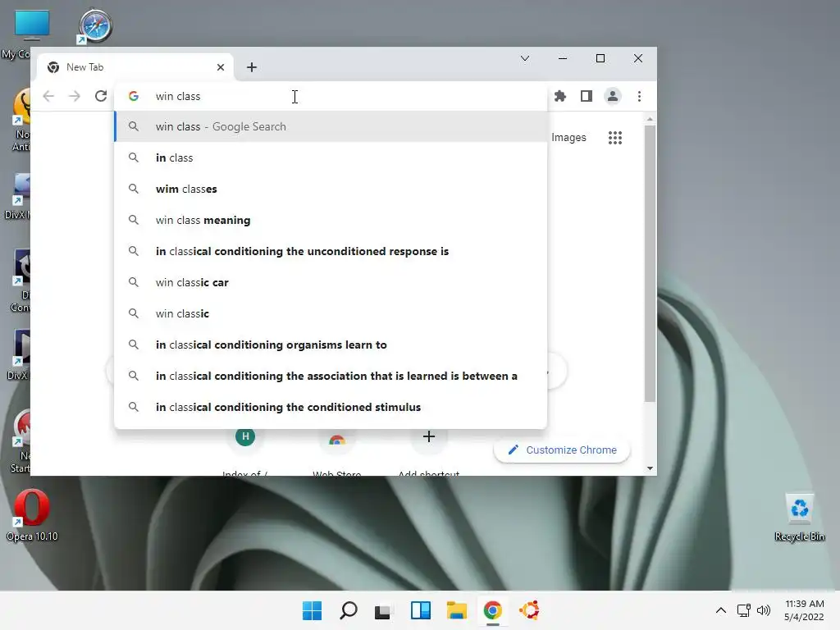Open the Extensions puzzle icon
The width and height of the screenshot is (840, 630).
click(x=559, y=97)
